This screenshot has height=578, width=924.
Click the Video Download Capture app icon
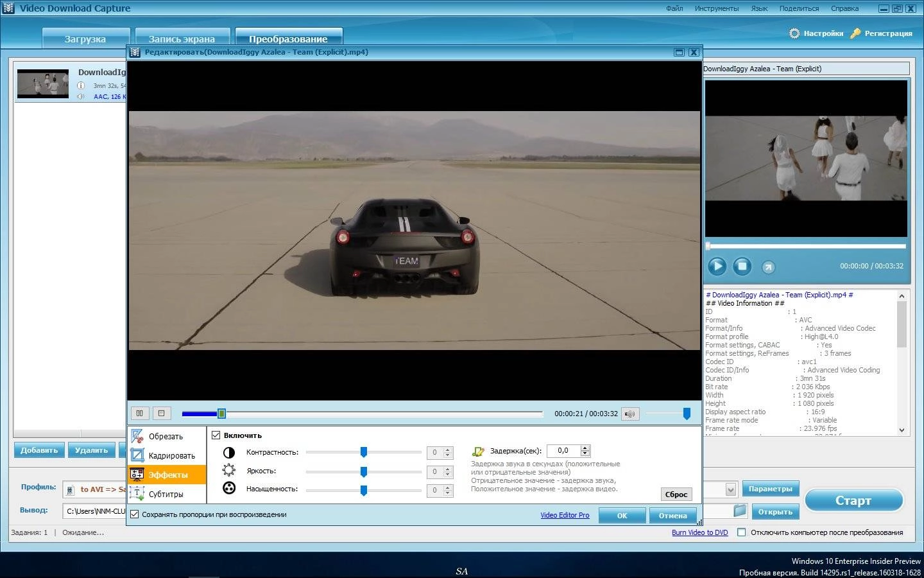click(8, 8)
